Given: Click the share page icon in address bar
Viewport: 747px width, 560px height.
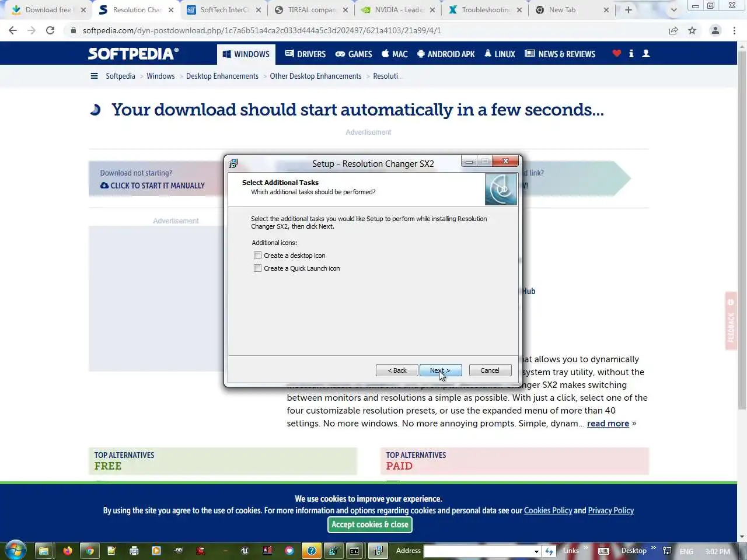Looking at the screenshot, I should click(x=673, y=30).
